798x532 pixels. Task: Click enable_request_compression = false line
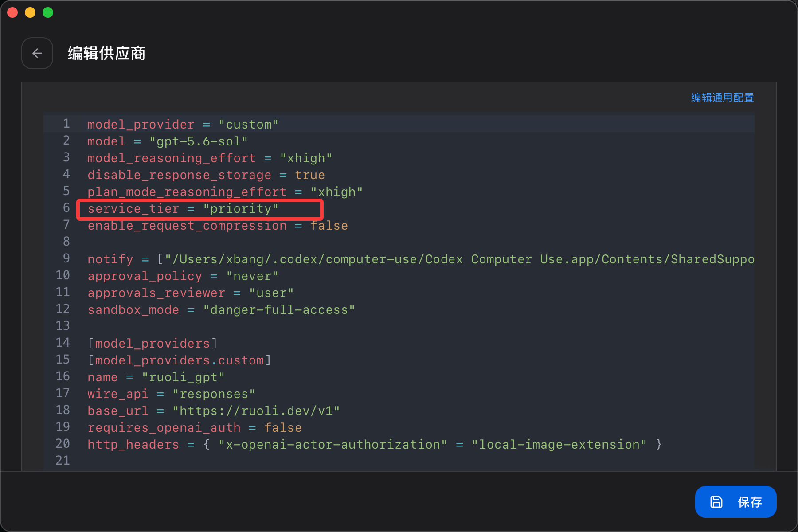[218, 225]
